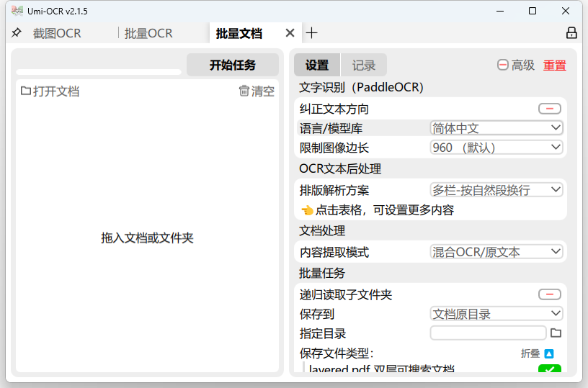588x388 pixels.
Task: Click the 点击表格，可设置更多内容 hint
Action: click(x=378, y=210)
